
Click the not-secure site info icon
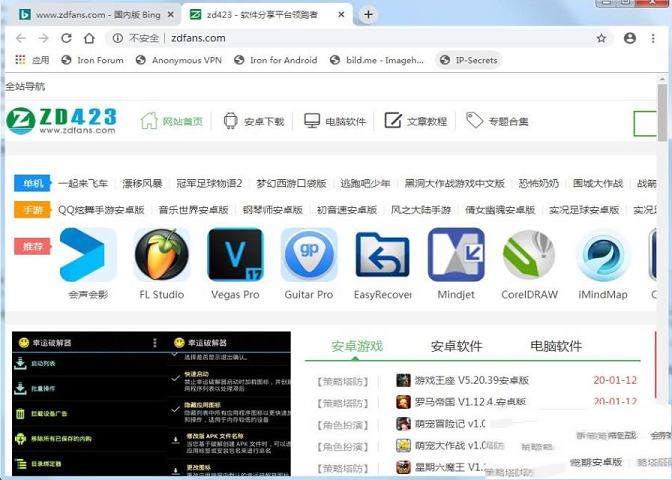(x=117, y=38)
